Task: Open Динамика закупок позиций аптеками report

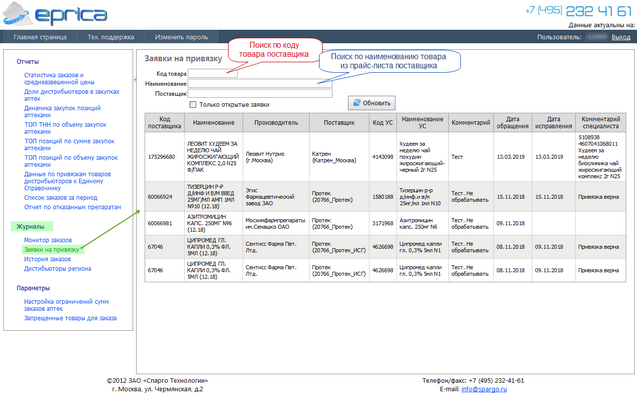Action: point(62,111)
